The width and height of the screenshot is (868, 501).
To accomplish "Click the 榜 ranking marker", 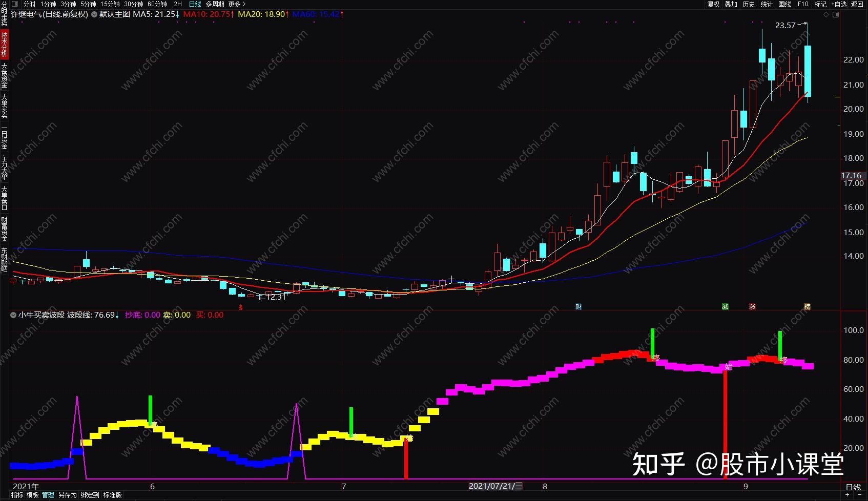I will pyautogui.click(x=807, y=307).
